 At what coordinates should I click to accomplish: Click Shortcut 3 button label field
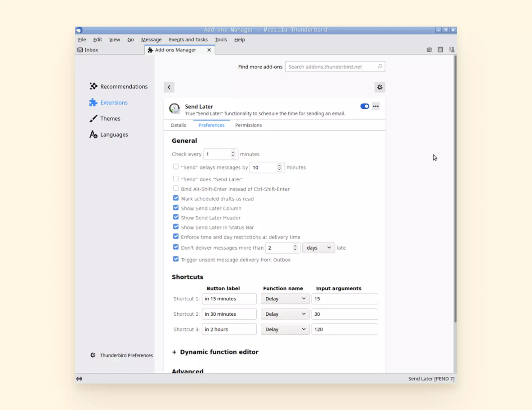(229, 329)
